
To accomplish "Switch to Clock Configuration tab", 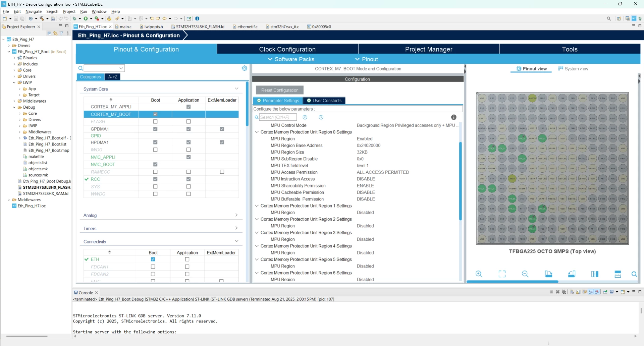I will [x=287, y=49].
